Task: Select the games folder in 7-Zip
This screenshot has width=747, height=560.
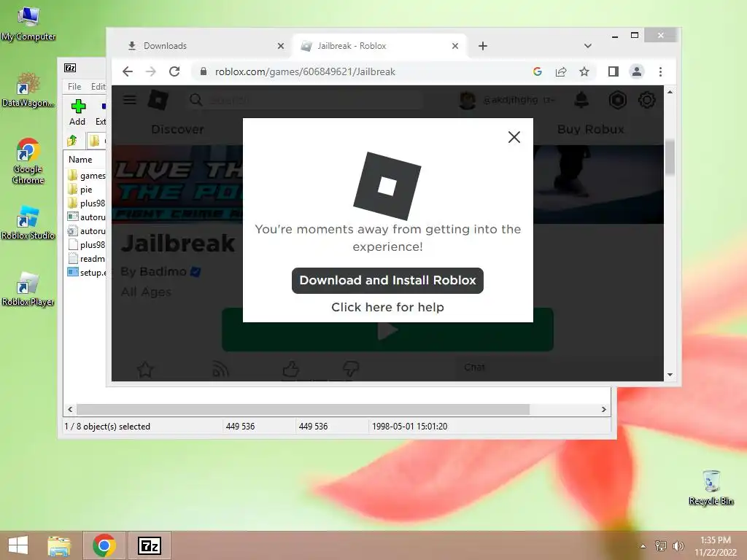Action: [87, 176]
